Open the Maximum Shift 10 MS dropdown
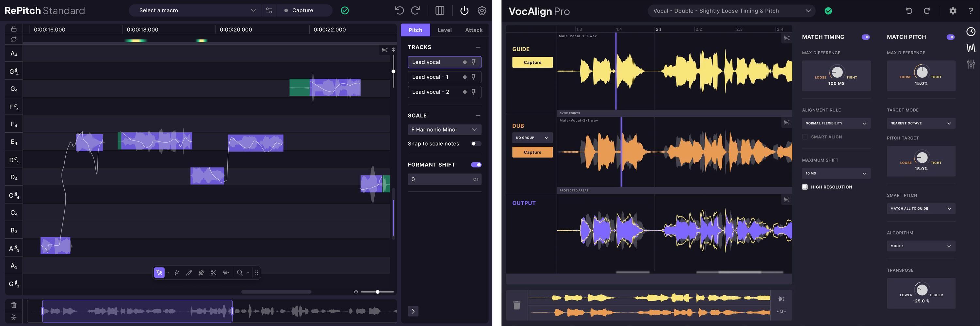Viewport: 980px width, 326px height. pos(836,173)
